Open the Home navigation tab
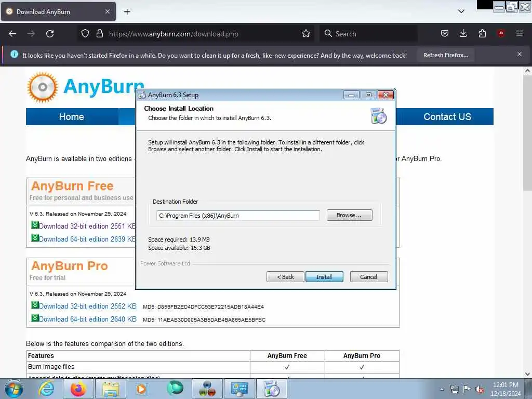The width and height of the screenshot is (532, 399). pos(72,117)
